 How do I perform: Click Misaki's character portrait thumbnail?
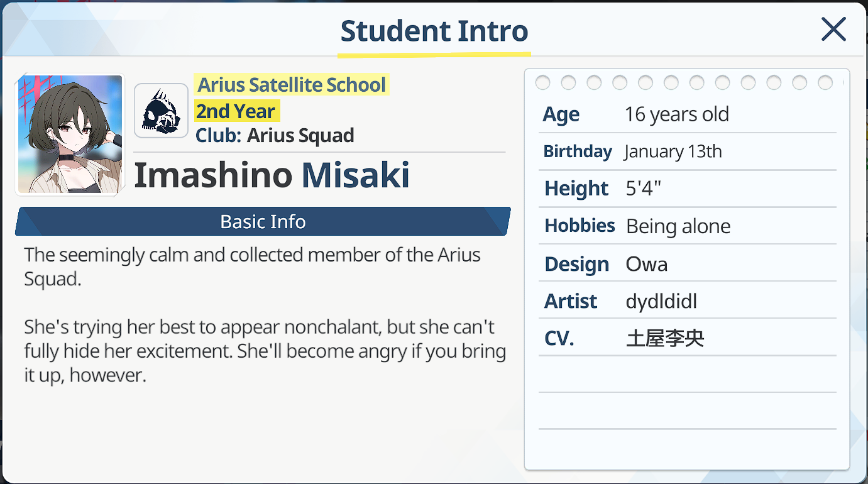(70, 135)
